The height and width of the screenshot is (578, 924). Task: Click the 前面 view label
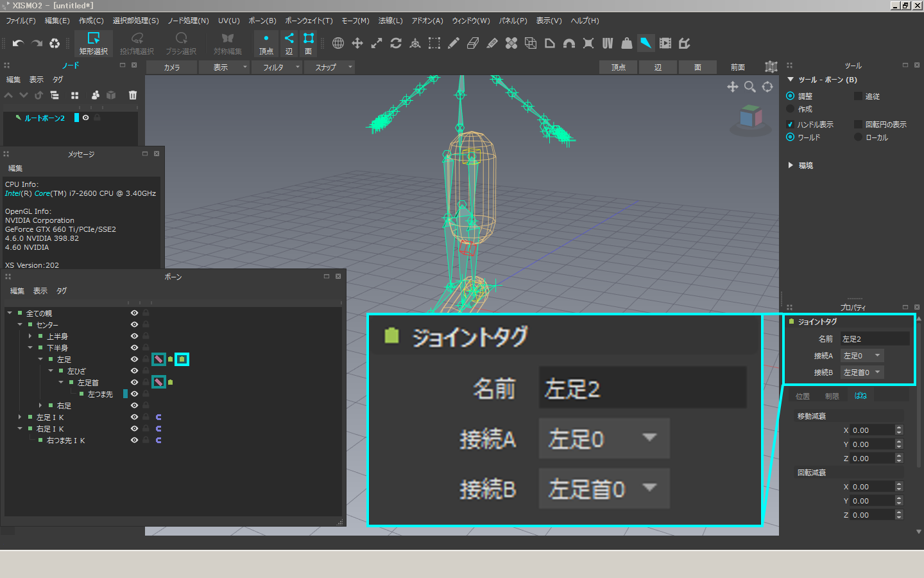pyautogui.click(x=738, y=67)
